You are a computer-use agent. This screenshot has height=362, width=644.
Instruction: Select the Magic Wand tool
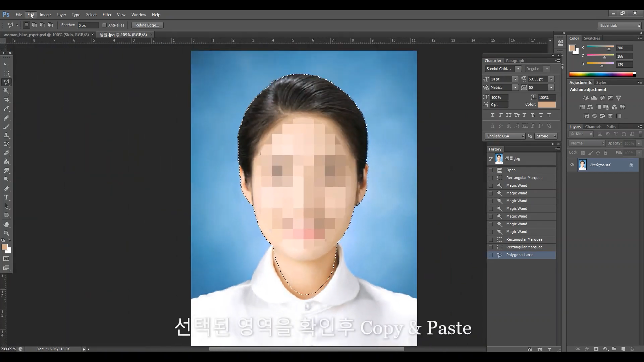click(6, 91)
